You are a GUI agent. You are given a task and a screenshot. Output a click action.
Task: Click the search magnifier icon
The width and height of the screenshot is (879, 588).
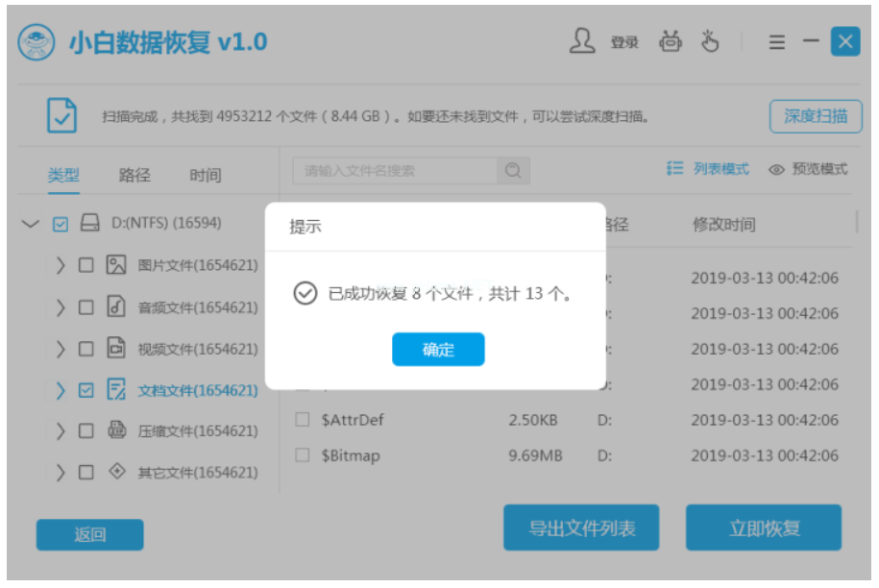tap(512, 168)
